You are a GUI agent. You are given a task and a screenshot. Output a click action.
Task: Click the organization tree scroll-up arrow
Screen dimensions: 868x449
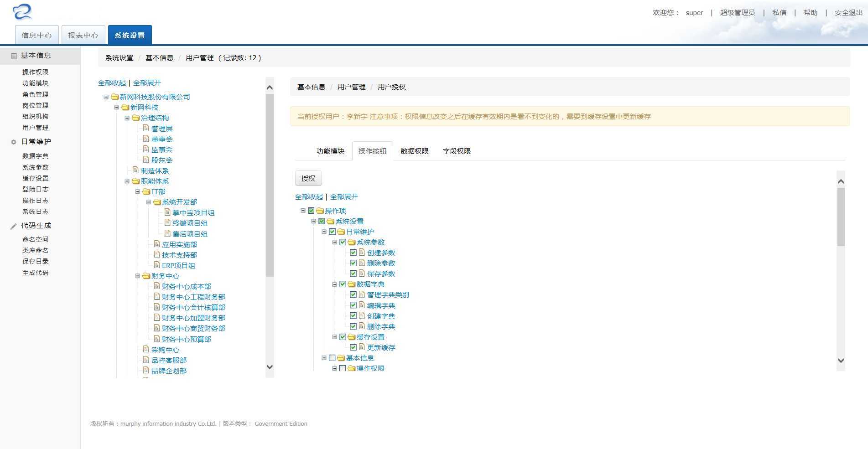(270, 88)
